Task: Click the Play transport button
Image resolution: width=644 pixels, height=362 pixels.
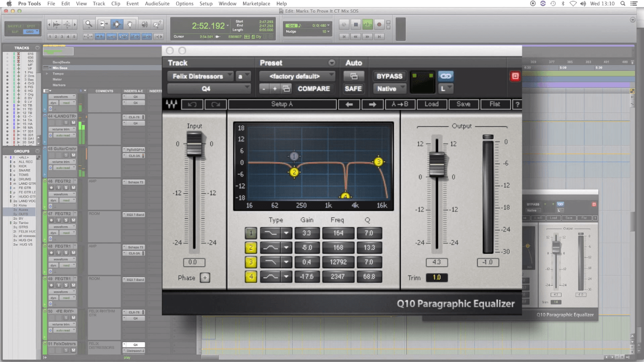Action: (x=367, y=25)
